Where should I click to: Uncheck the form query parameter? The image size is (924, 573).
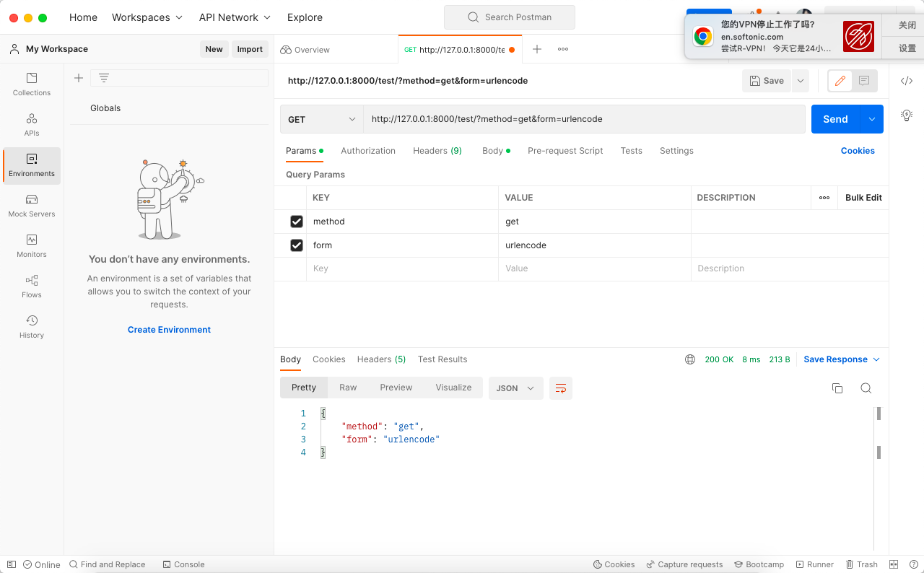297,245
